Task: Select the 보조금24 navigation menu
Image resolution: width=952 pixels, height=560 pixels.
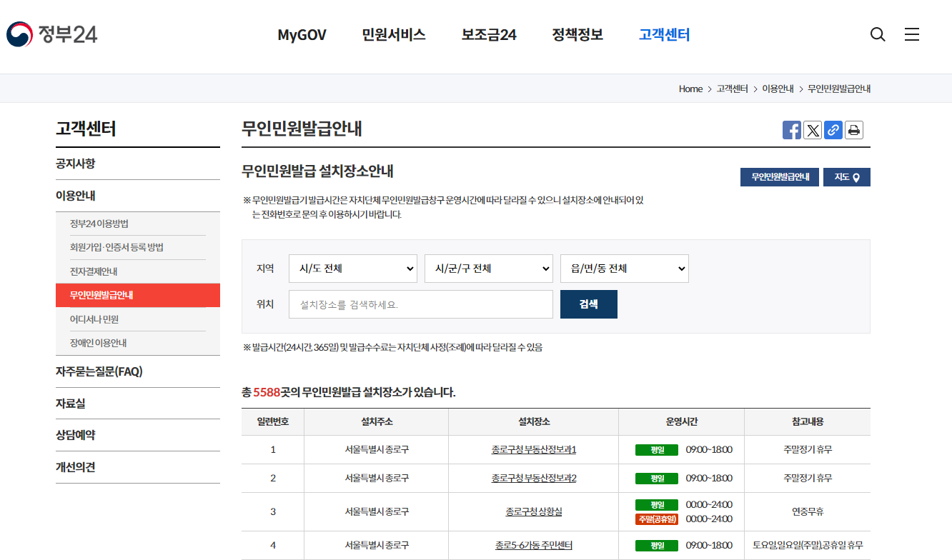Action: point(488,34)
